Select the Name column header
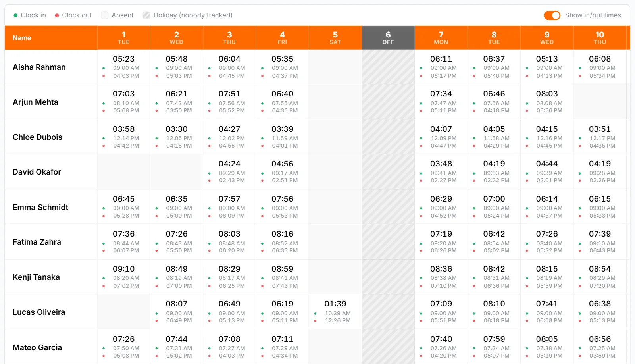The image size is (635, 364). pyautogui.click(x=51, y=38)
